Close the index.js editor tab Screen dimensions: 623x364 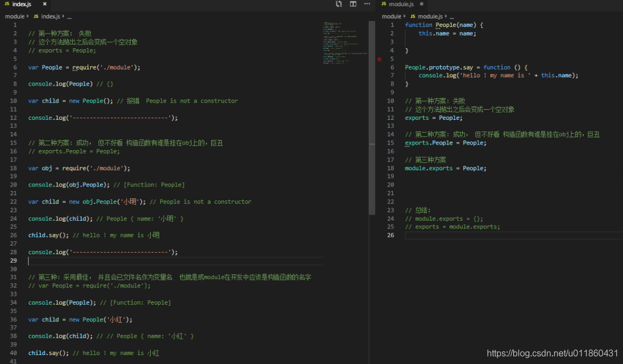(x=44, y=4)
